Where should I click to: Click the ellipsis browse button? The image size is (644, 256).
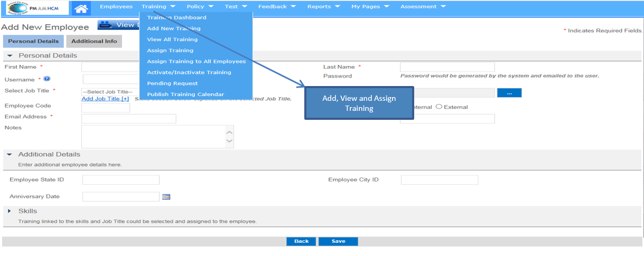click(509, 93)
